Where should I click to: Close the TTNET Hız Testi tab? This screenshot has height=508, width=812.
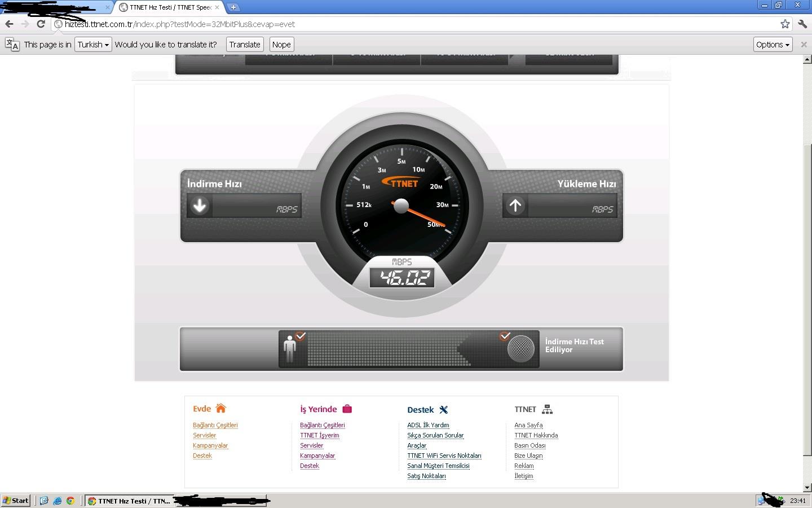217,7
